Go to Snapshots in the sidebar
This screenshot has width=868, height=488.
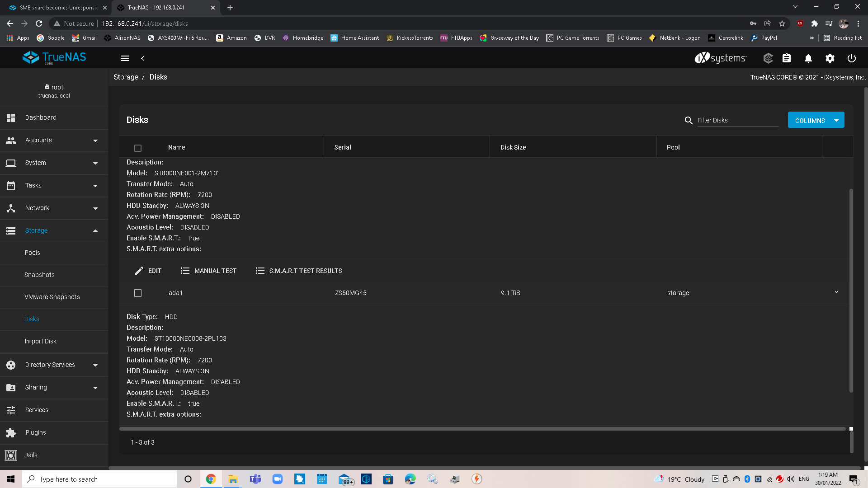pyautogui.click(x=39, y=275)
